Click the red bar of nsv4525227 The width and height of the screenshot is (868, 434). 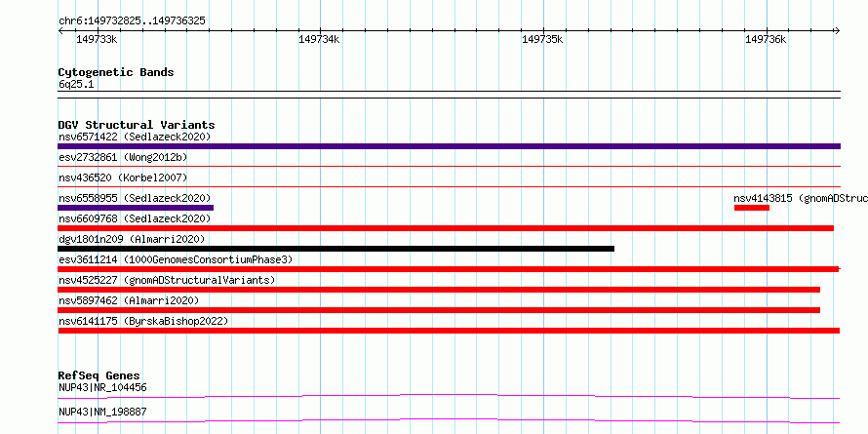[x=439, y=290]
